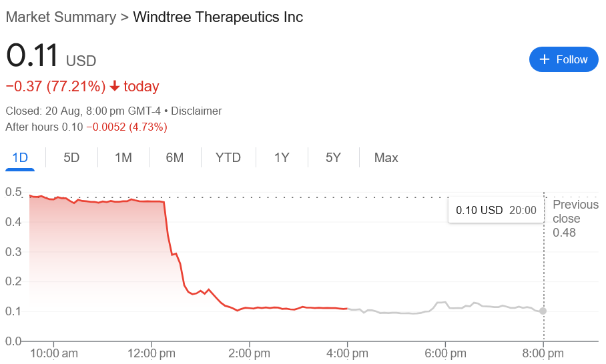Click the 0.10 USD price tooltip
606x364 pixels.
(495, 210)
